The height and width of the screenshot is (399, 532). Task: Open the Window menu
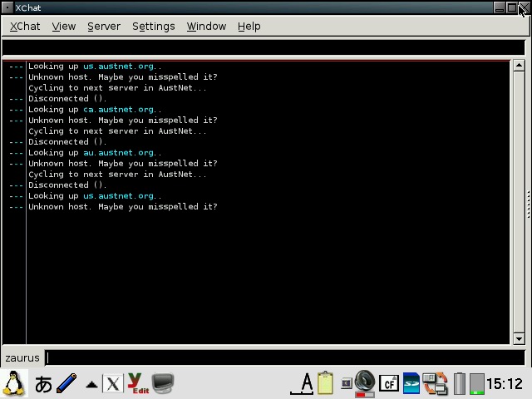tap(206, 26)
